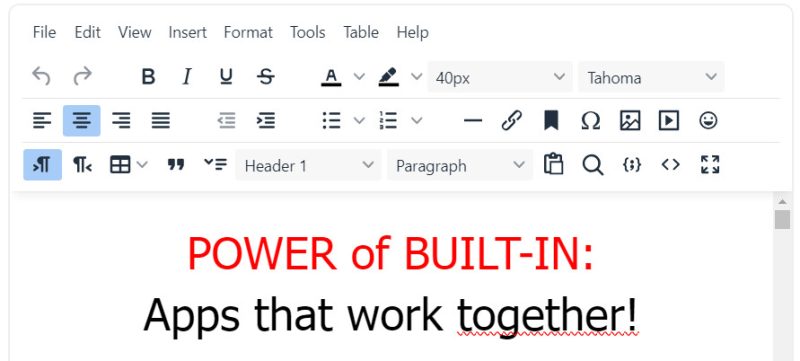Image resolution: width=800 pixels, height=361 pixels.
Task: Click the scrollbar up arrow
Action: [x=782, y=201]
